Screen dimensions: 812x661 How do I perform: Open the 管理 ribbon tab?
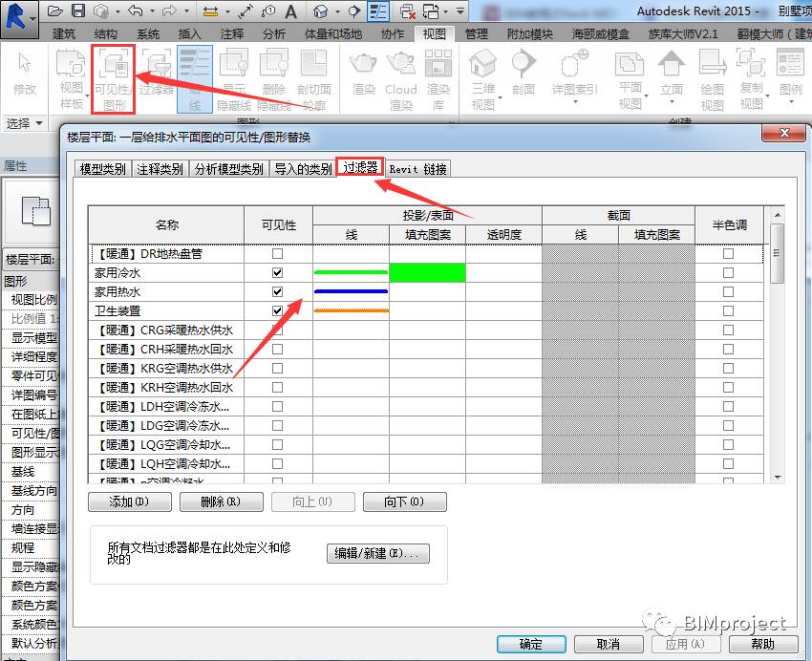477,34
